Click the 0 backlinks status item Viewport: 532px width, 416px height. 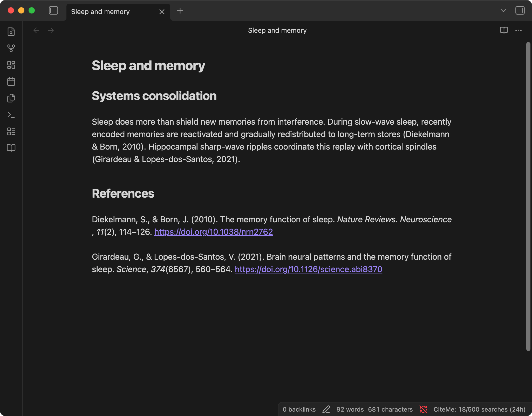point(299,410)
